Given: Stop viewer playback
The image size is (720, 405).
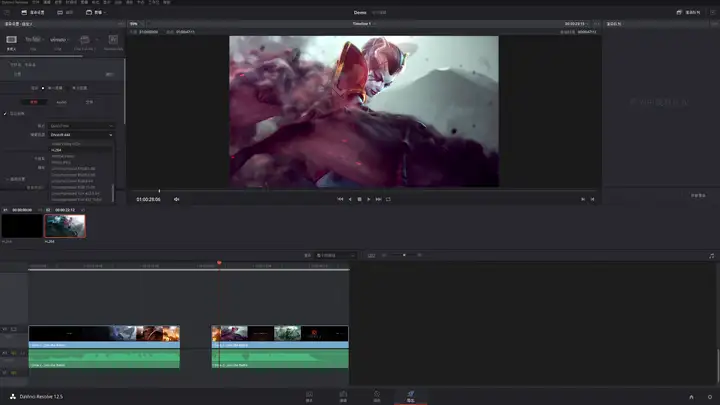Looking at the screenshot, I should point(360,199).
